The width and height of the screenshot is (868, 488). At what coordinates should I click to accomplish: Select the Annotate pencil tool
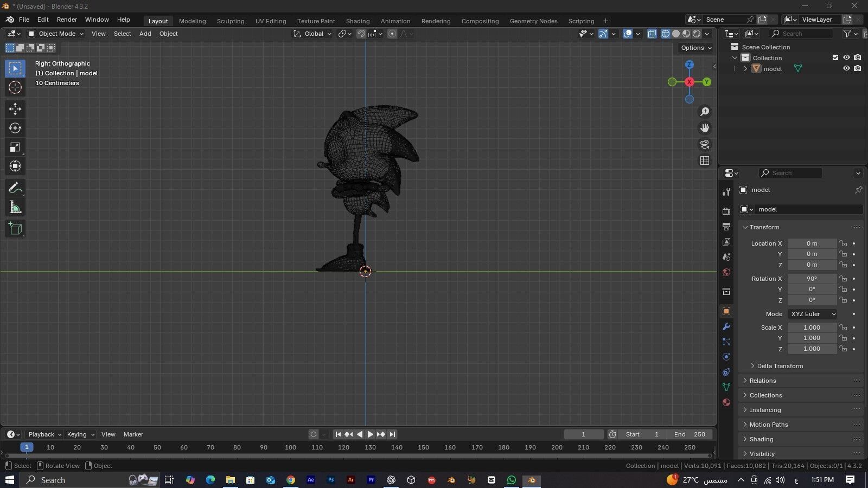15,188
